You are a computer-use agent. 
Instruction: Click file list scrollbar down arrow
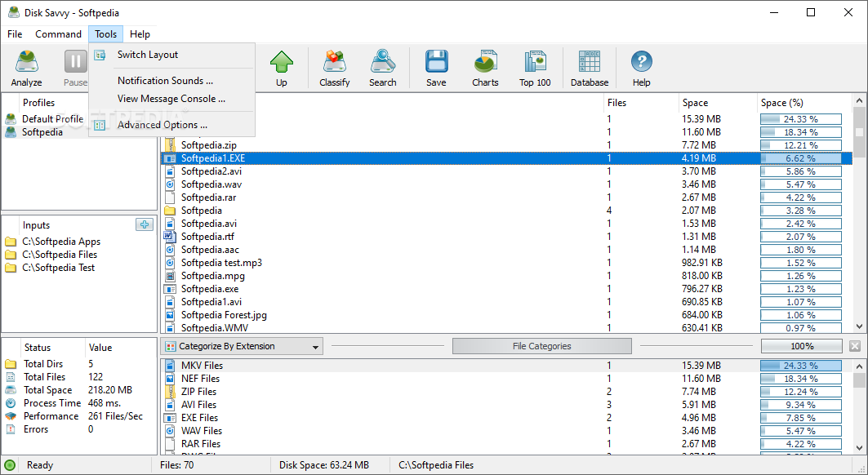(x=859, y=326)
